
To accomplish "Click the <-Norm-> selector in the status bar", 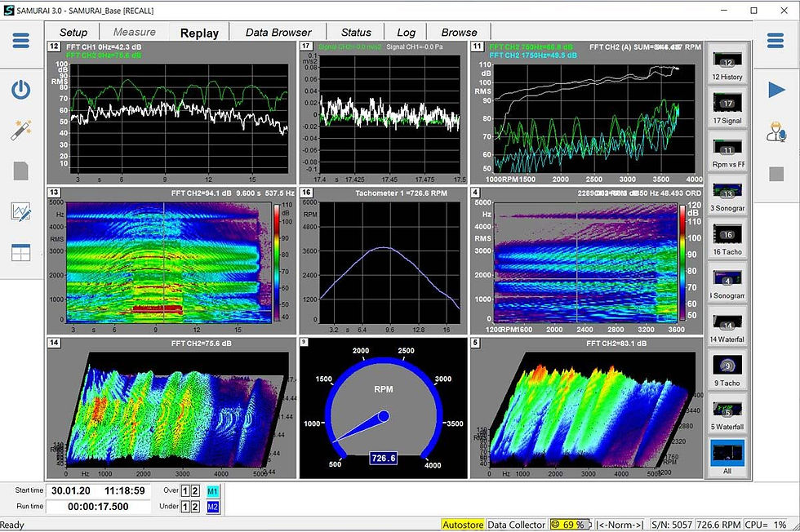I will tap(620, 525).
